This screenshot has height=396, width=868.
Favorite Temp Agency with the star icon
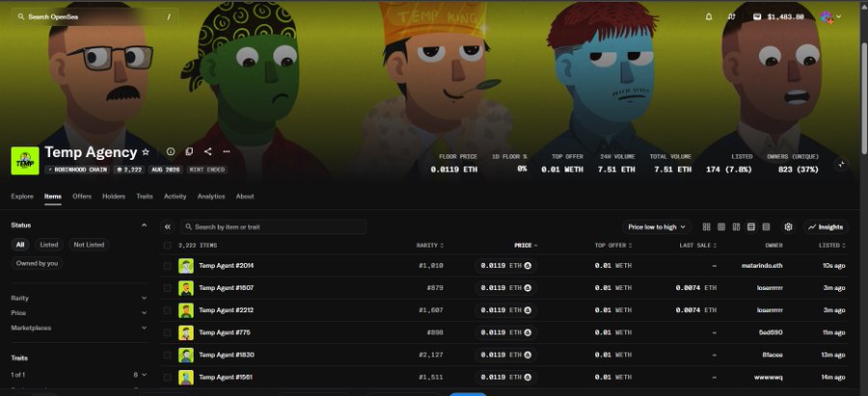click(x=146, y=151)
